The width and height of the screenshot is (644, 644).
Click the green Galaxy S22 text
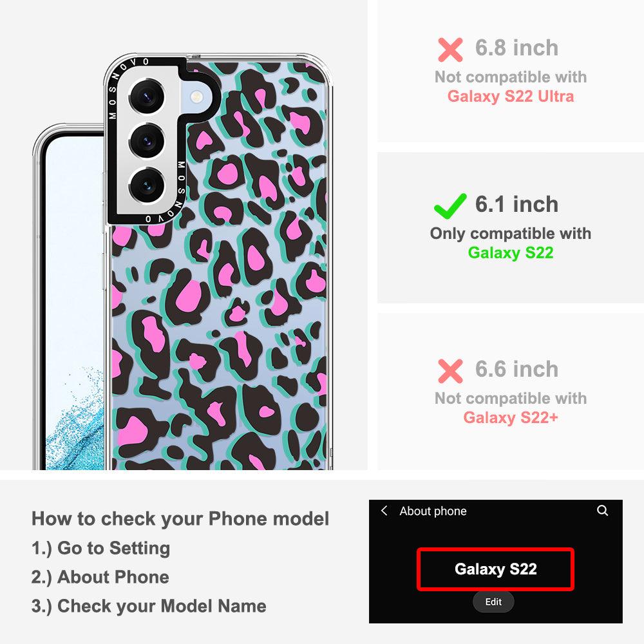[511, 252]
